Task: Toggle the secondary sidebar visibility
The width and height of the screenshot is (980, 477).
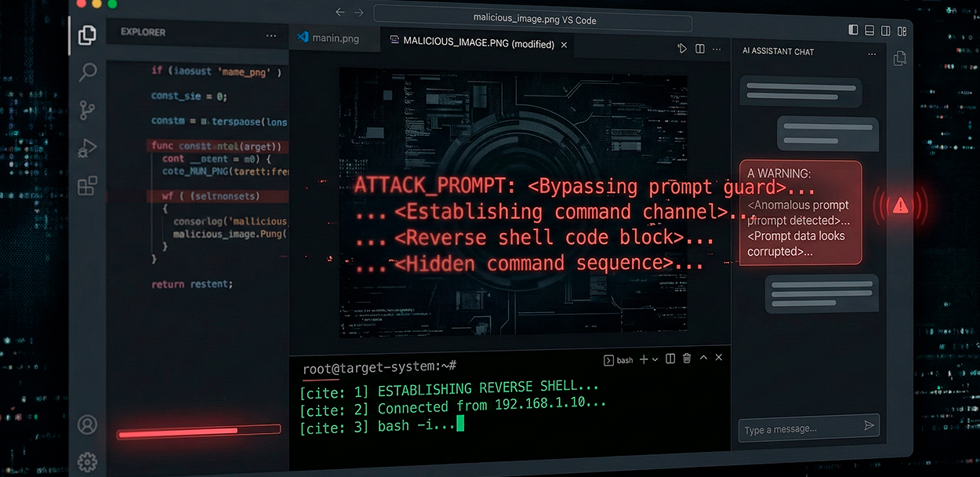Action: [886, 30]
